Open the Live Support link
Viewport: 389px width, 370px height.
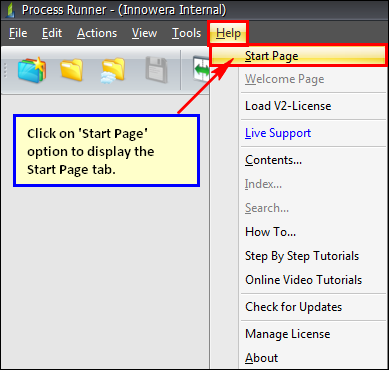pyautogui.click(x=278, y=133)
